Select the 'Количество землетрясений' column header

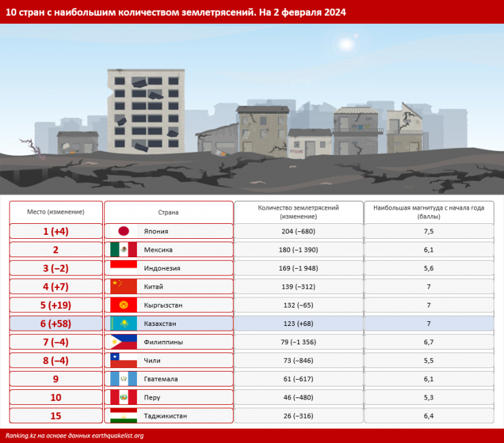[x=298, y=212]
